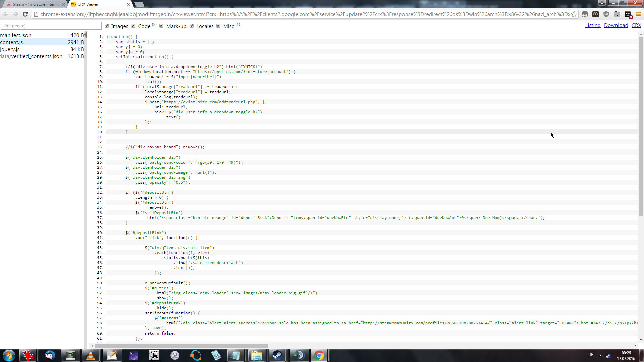Image resolution: width=644 pixels, height=362 pixels.
Task: Disable the Locales filter checkbox
Action: (x=192, y=26)
